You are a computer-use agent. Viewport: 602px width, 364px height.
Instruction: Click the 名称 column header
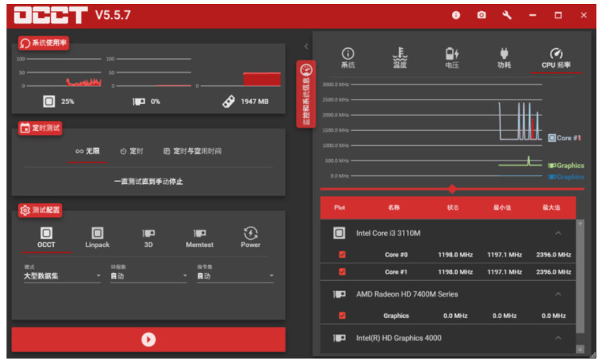point(393,208)
